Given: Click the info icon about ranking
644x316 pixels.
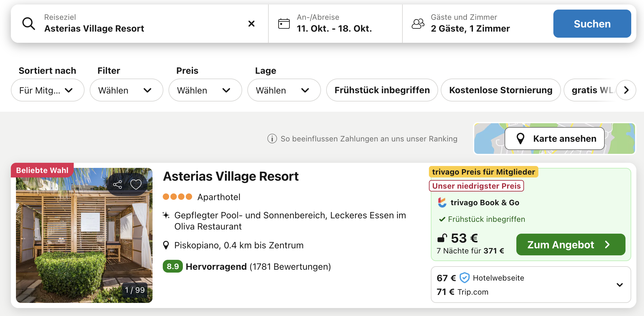Looking at the screenshot, I should 272,139.
